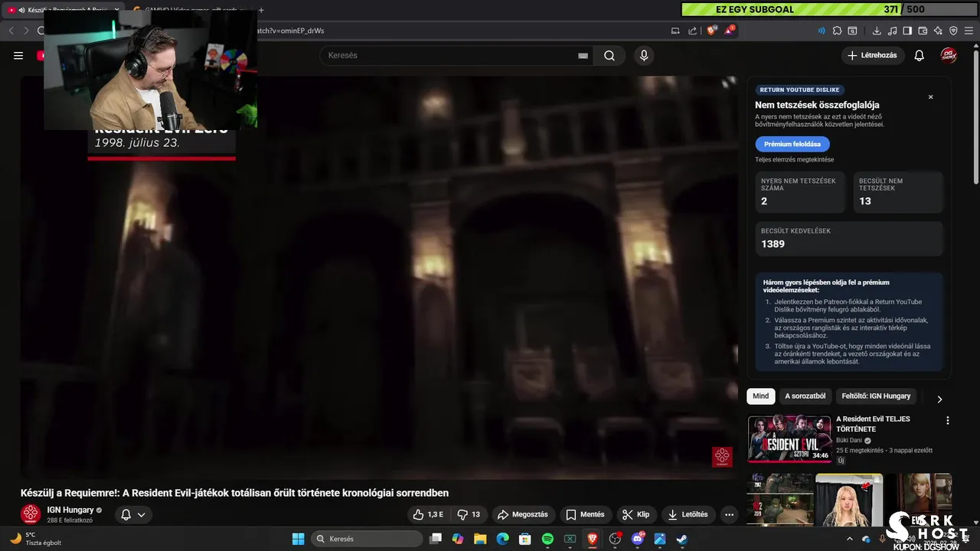This screenshot has height=551, width=980.
Task: Start voice search with microphone icon
Action: click(644, 55)
